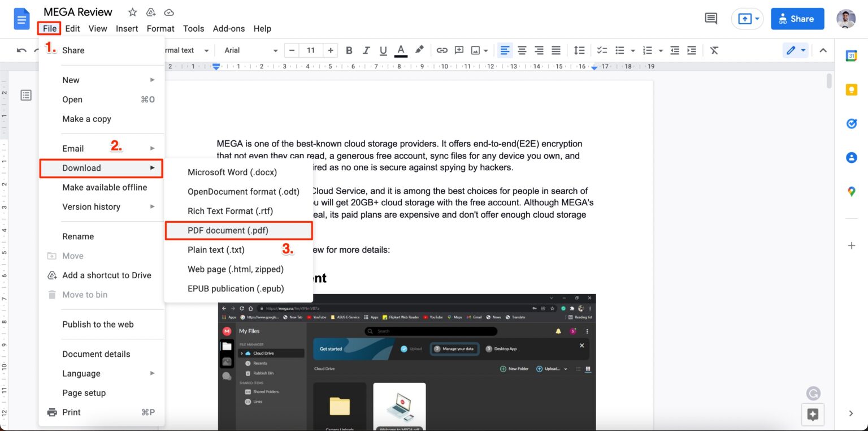Select center alignment
Image resolution: width=868 pixels, height=431 pixels.
point(522,50)
